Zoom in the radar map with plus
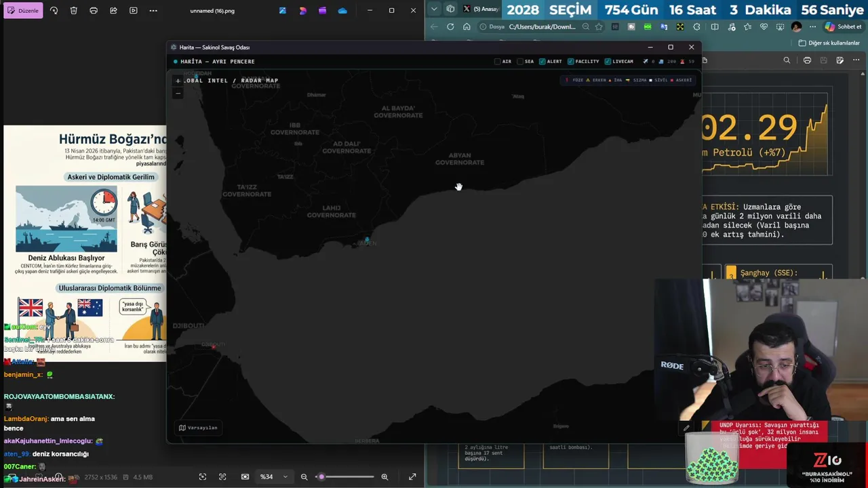Screen dimensions: 868x488 [178, 81]
